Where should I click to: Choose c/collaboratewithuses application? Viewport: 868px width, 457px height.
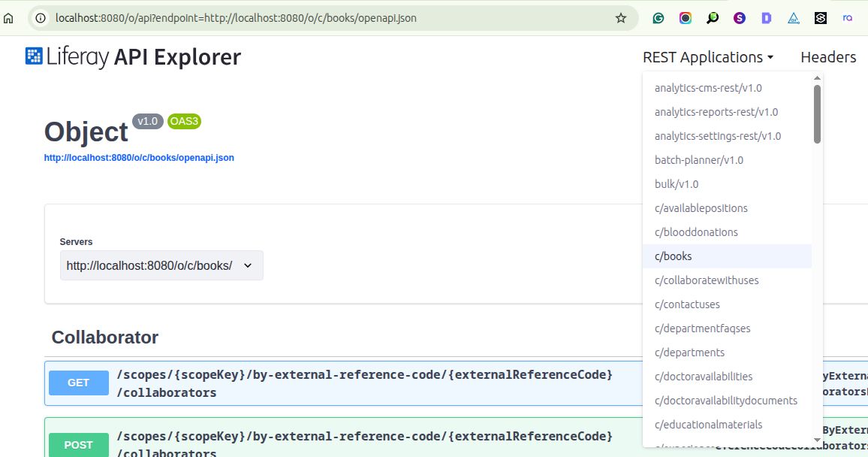[727, 280]
